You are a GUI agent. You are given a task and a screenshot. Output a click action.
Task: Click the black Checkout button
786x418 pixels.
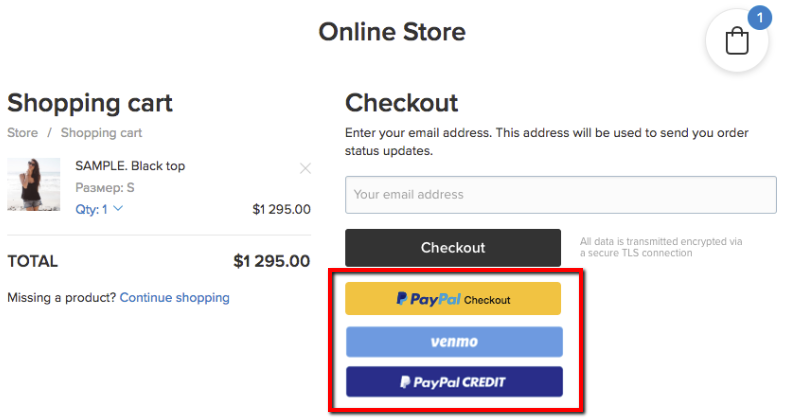pos(453,248)
